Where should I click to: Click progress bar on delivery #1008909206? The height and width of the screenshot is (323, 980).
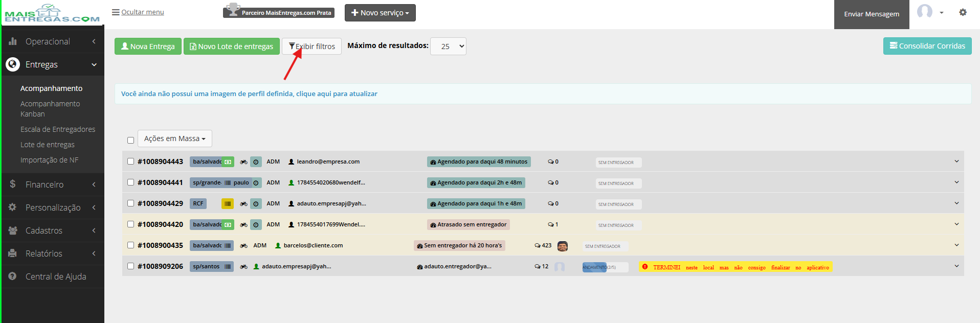[605, 267]
